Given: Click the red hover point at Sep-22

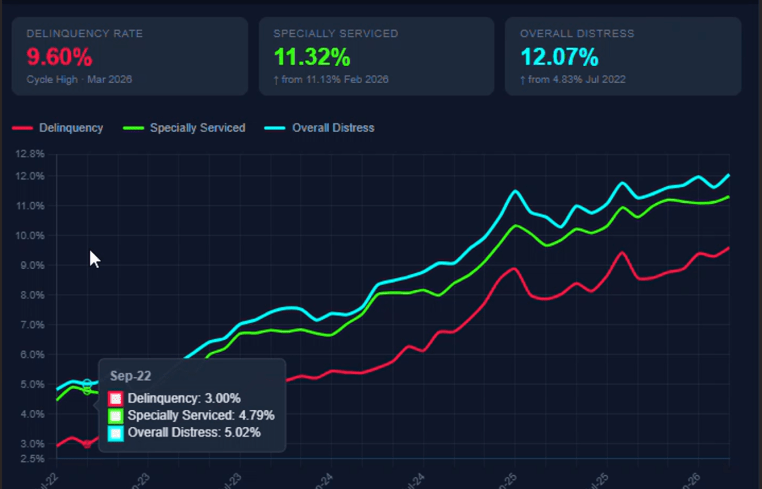Looking at the screenshot, I should pos(87,443).
